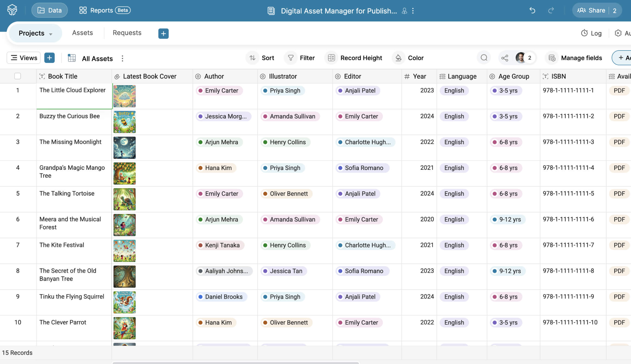Click the share view icon
This screenshot has height=364, width=631.
click(505, 58)
